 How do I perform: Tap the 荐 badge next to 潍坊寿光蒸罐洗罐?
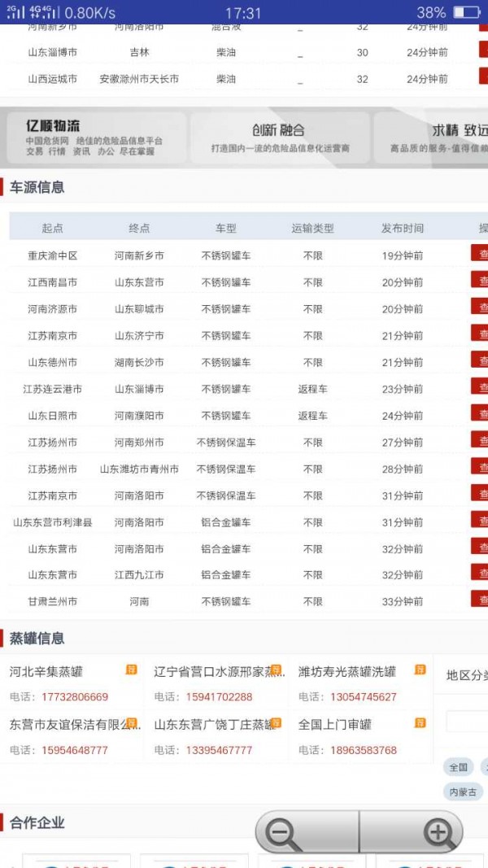coord(420,670)
